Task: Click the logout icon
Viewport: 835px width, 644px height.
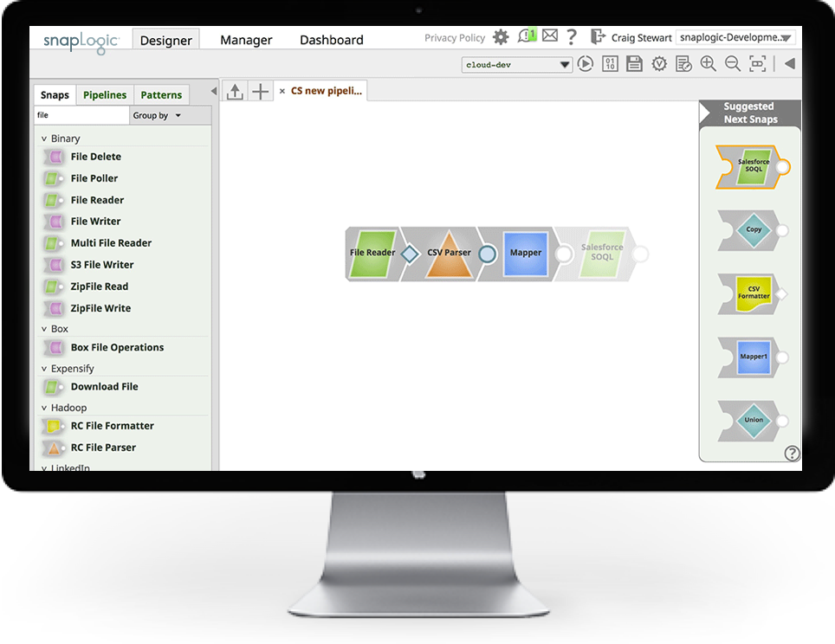Action: [598, 36]
